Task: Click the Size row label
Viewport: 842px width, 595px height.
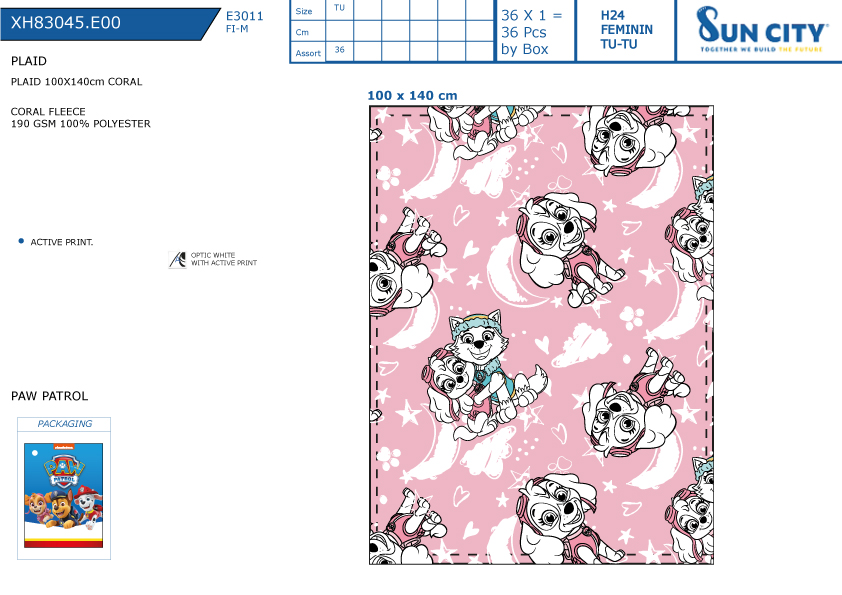Action: coord(304,11)
